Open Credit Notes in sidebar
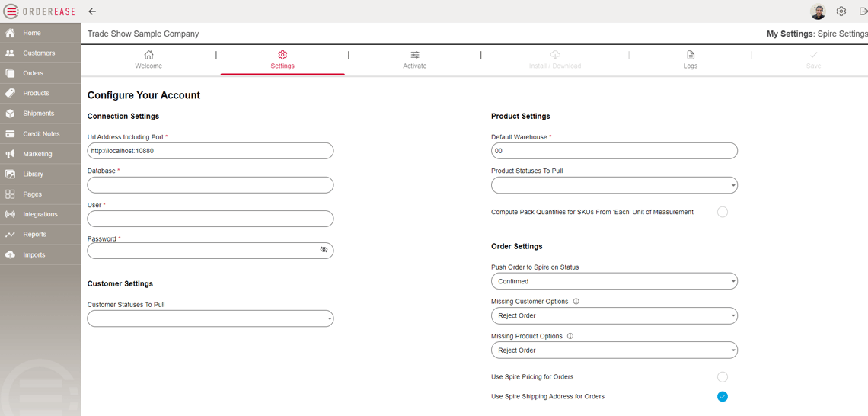The height and width of the screenshot is (416, 868). (x=40, y=134)
